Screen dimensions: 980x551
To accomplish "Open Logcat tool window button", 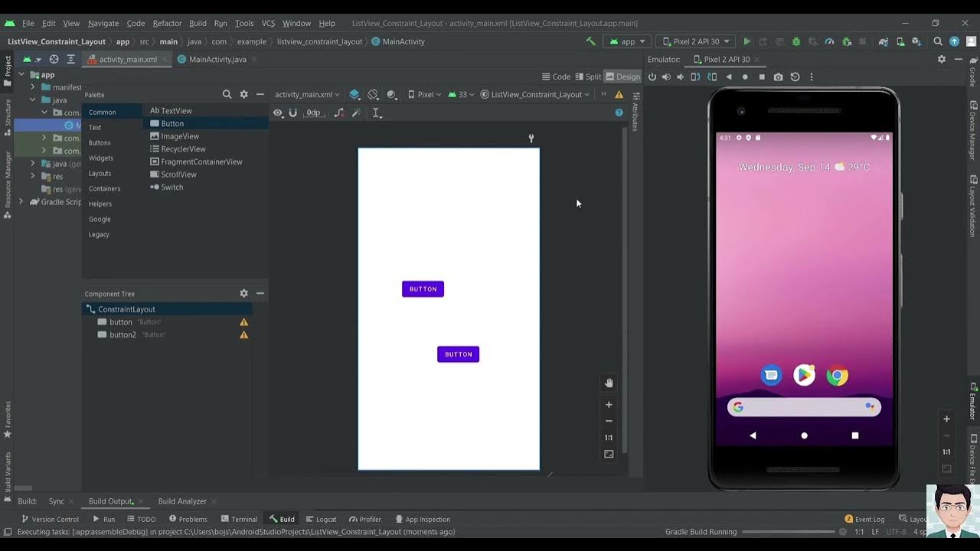I will click(320, 519).
